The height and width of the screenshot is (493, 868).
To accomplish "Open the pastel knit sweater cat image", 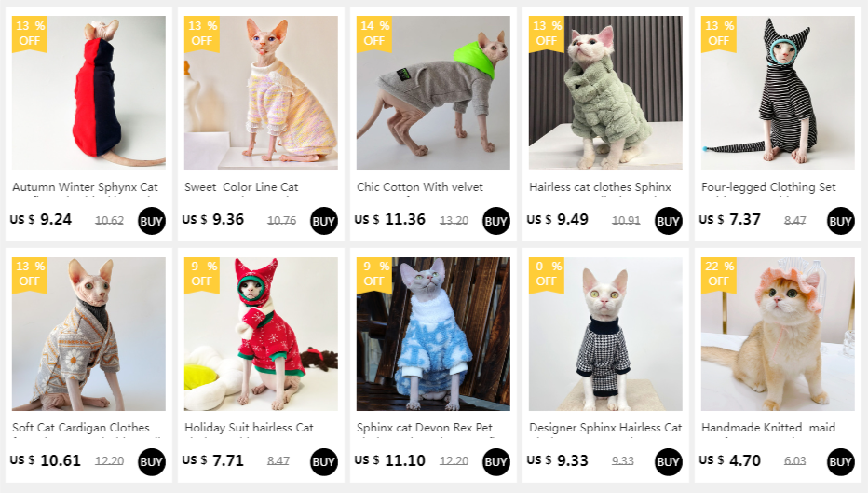I will click(261, 92).
